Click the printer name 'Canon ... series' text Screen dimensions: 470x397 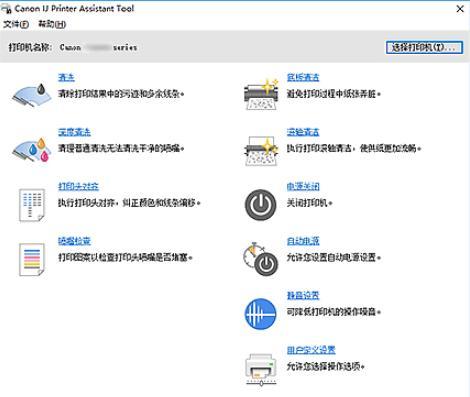click(x=98, y=47)
